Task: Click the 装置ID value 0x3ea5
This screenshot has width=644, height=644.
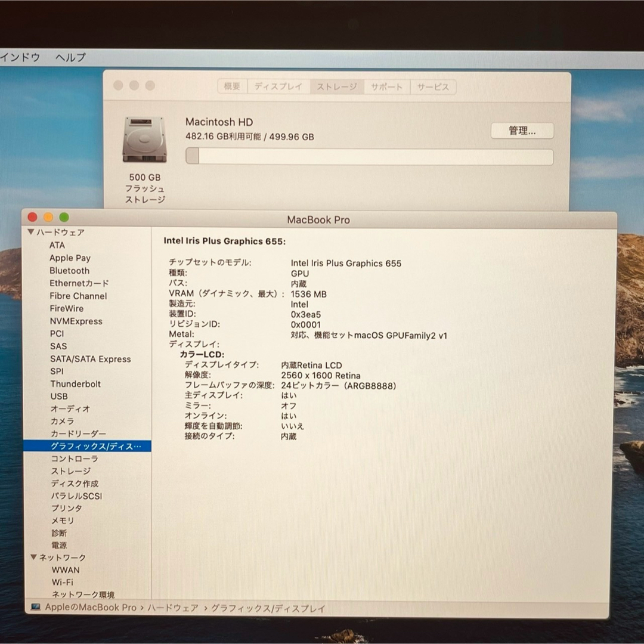Action: coord(305,315)
